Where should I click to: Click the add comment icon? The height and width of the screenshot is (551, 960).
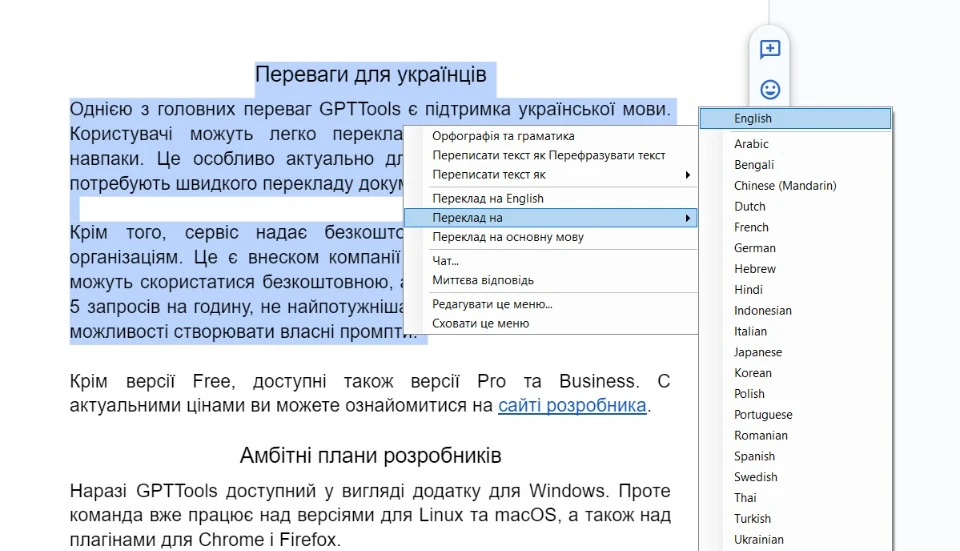point(769,49)
